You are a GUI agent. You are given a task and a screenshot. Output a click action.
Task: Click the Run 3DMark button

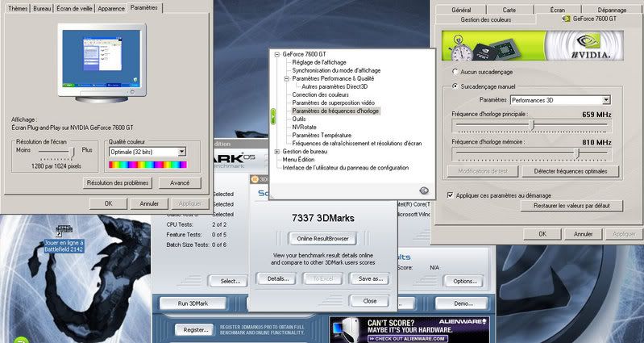[x=193, y=303]
